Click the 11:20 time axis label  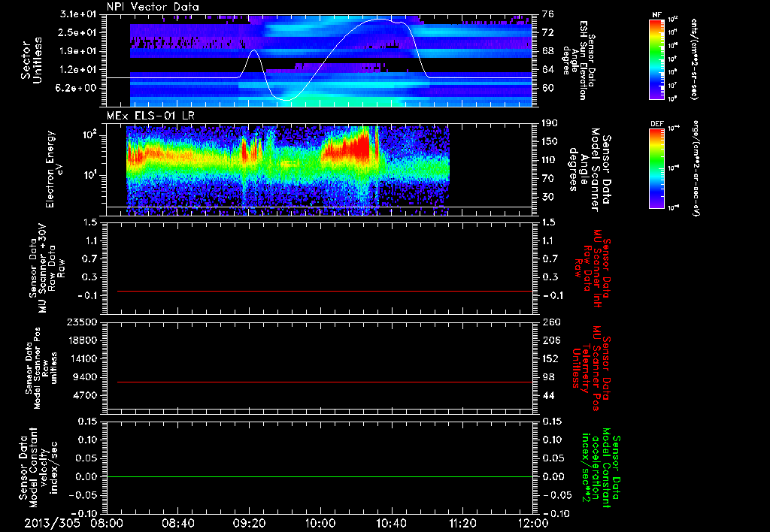(462, 524)
